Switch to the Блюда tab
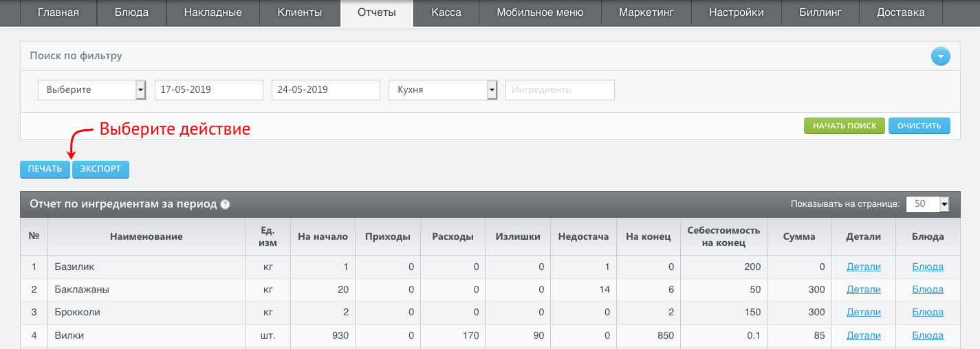This screenshot has height=349, width=980. click(x=131, y=12)
